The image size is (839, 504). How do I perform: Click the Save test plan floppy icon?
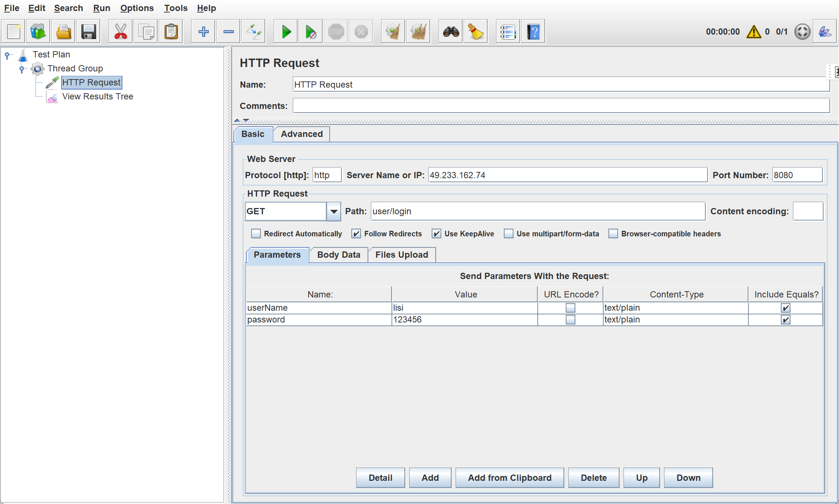pos(88,32)
